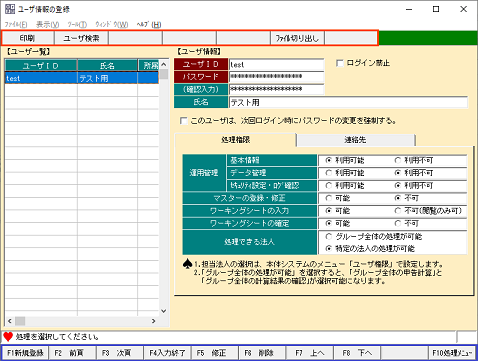The height and width of the screenshot is (361, 478).
Task: Switch to the 処理権限 tab
Action: (x=235, y=140)
